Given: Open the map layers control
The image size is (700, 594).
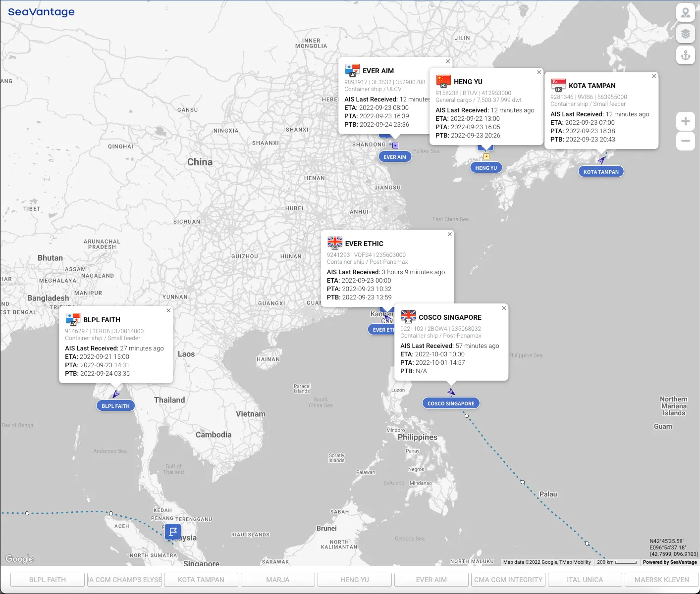Looking at the screenshot, I should click(x=686, y=34).
